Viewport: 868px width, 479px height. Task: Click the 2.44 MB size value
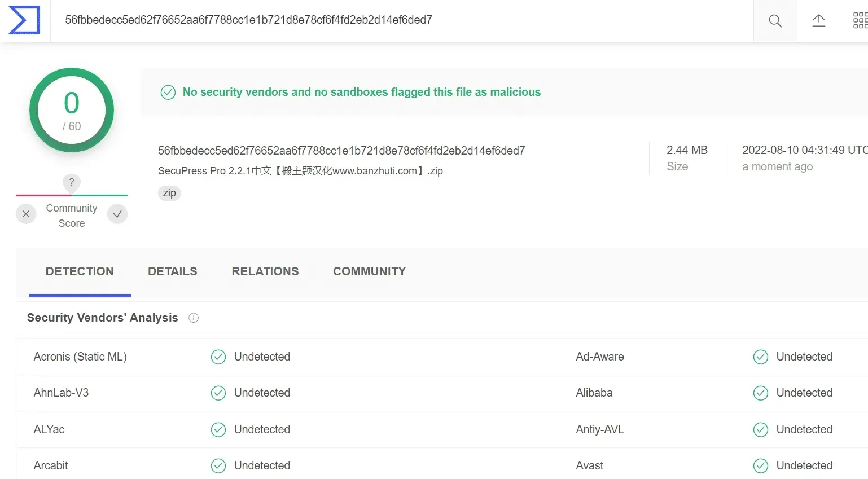pyautogui.click(x=687, y=150)
